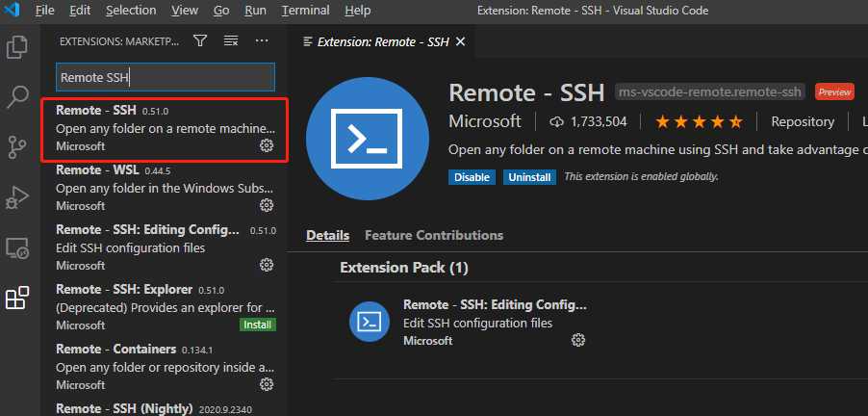Click the install count cloud icon
Image resolution: width=868 pixels, height=416 pixels.
pyautogui.click(x=556, y=122)
